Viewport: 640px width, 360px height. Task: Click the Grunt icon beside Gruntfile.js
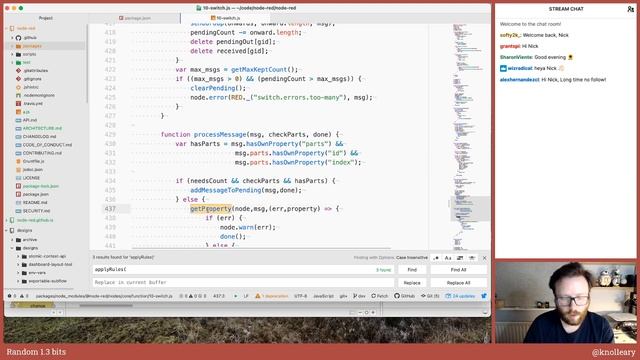[18, 161]
